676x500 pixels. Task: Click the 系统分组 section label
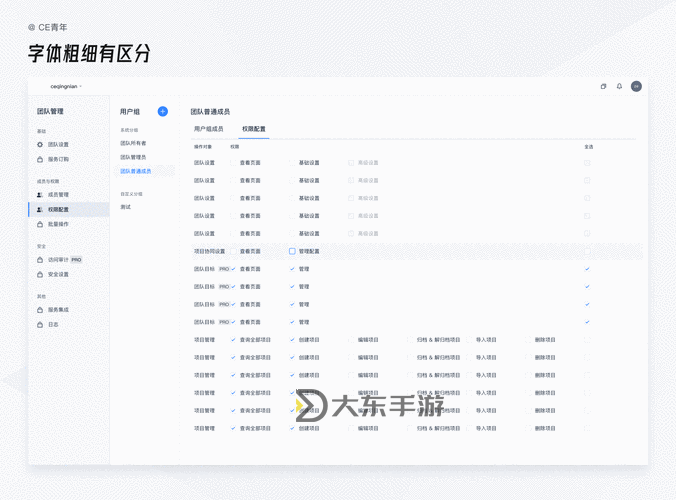coord(129,130)
